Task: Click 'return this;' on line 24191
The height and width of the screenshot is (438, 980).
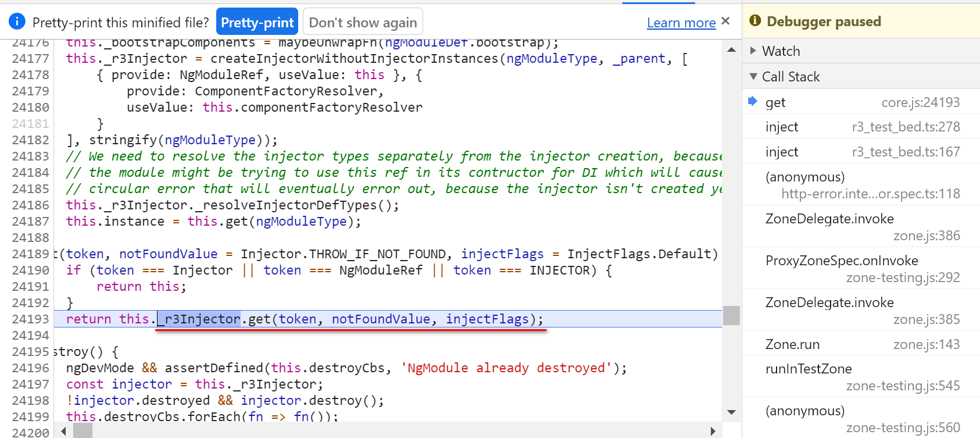Action: click(141, 286)
